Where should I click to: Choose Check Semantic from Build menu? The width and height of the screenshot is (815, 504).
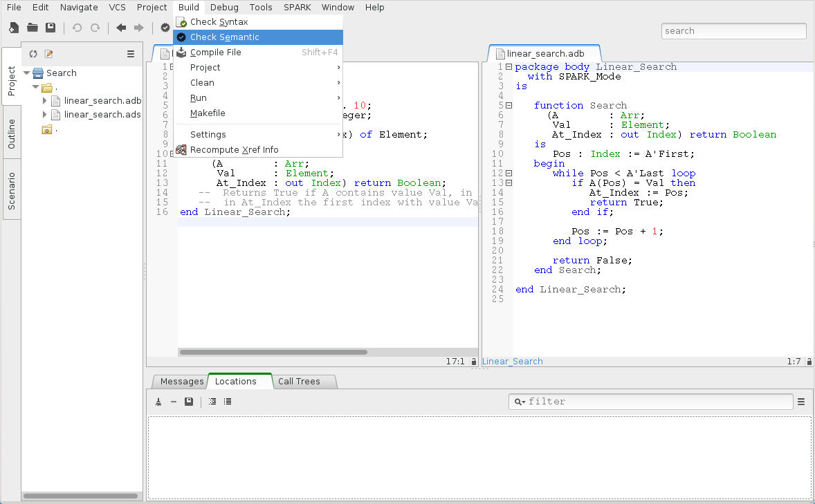click(x=258, y=37)
